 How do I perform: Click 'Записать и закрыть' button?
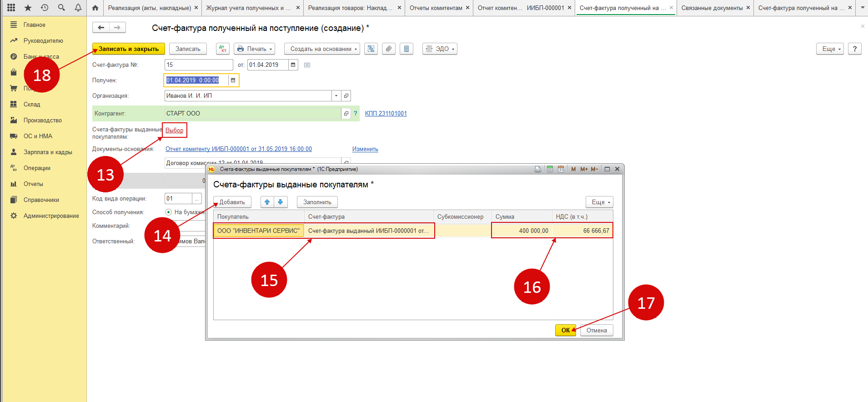(129, 49)
